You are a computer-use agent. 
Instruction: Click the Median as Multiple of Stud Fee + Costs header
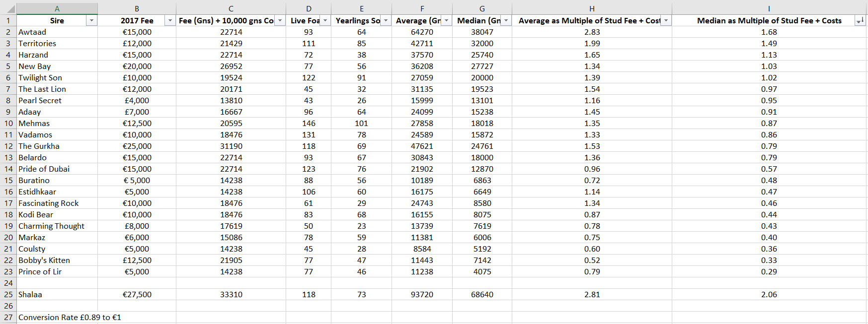[x=769, y=20]
